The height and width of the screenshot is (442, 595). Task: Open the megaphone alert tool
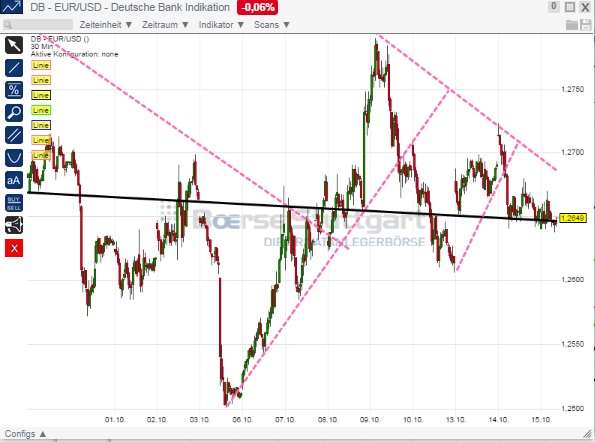[14, 225]
